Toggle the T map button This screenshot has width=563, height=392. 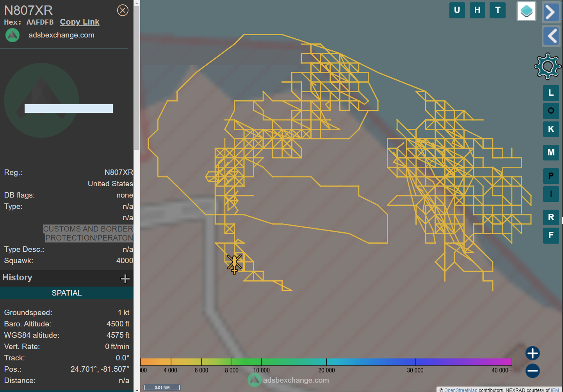[x=498, y=10]
